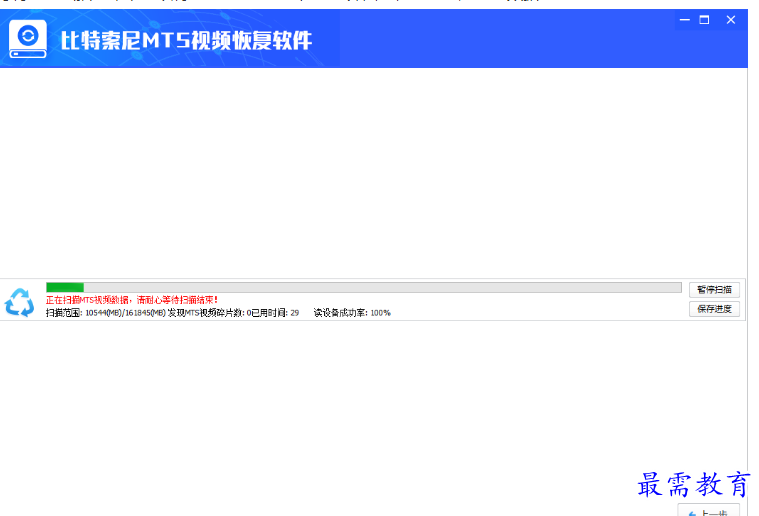Maximize the MTS recovery software window
Screen dimensions: 759x516
click(704, 20)
